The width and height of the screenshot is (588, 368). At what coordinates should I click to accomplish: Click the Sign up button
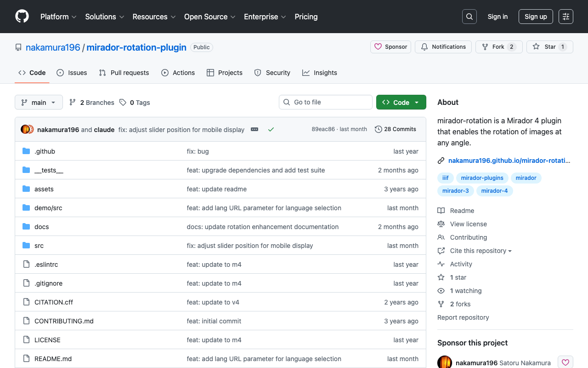(536, 16)
